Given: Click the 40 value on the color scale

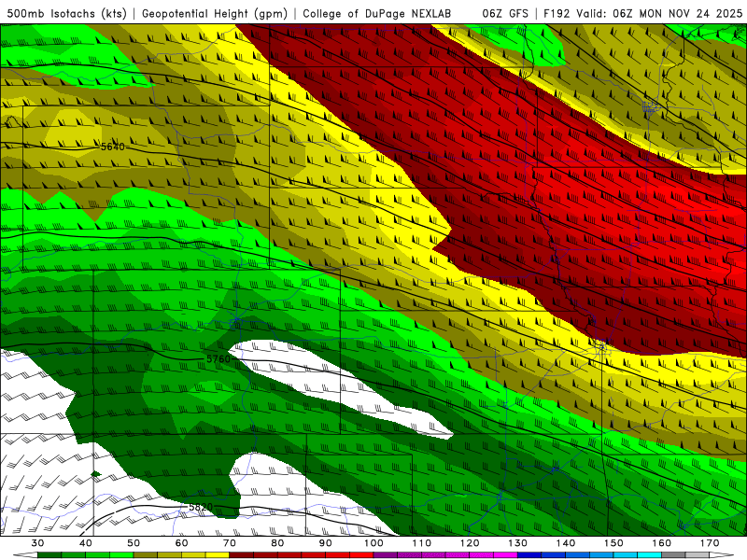Looking at the screenshot, I should point(86,543).
